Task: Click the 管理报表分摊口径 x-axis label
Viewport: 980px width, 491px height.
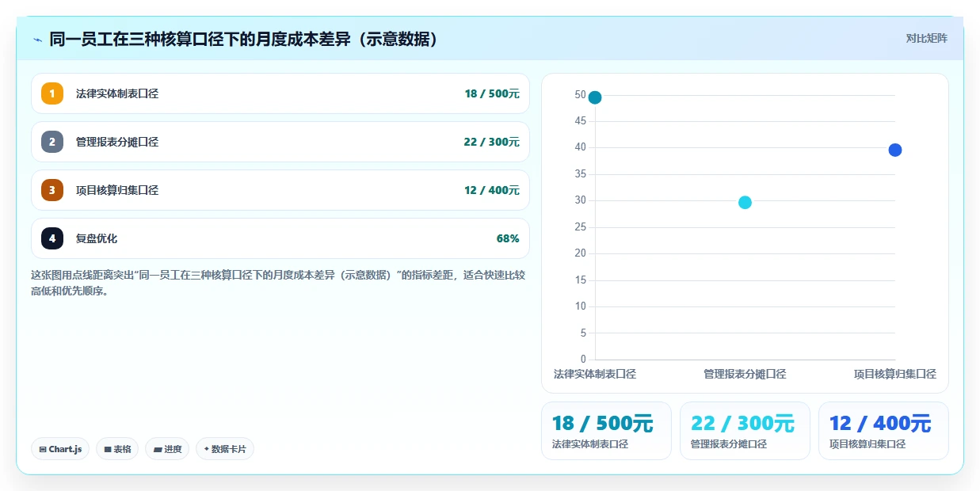Action: (x=745, y=374)
